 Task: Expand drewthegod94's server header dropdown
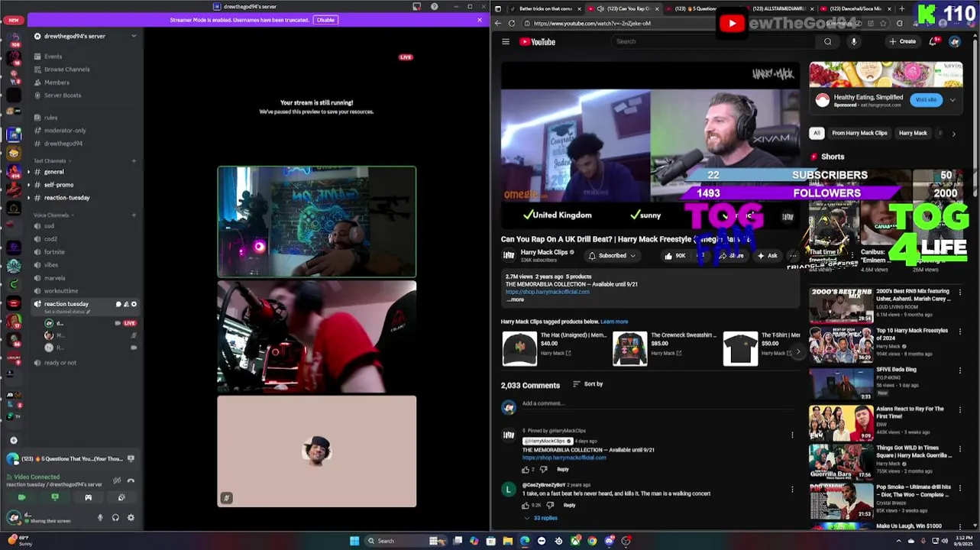point(134,36)
